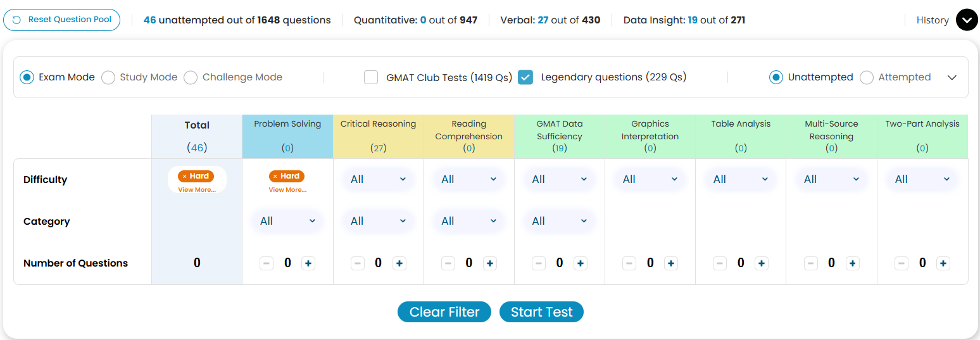The width and height of the screenshot is (980, 340).
Task: Select the Attempted radio button
Action: click(867, 77)
